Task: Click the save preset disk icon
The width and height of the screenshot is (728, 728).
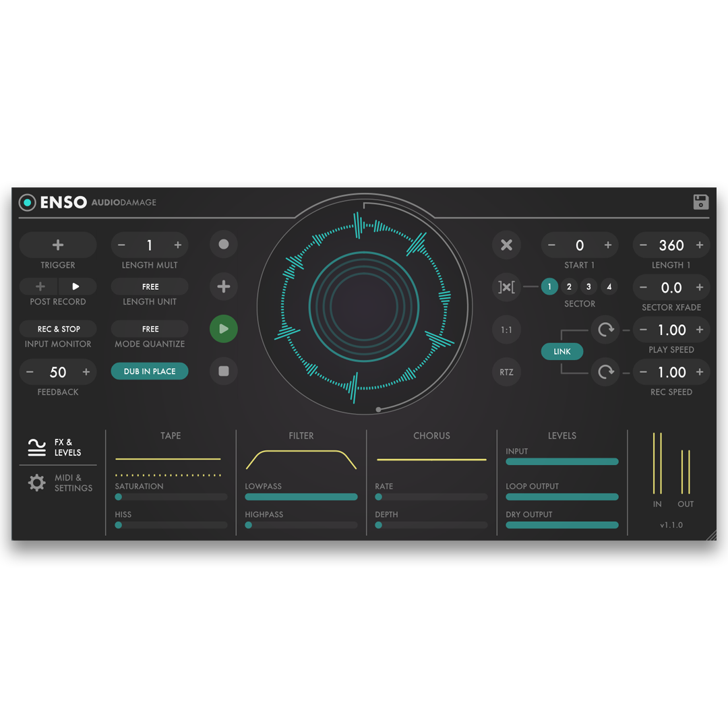Action: point(700,202)
